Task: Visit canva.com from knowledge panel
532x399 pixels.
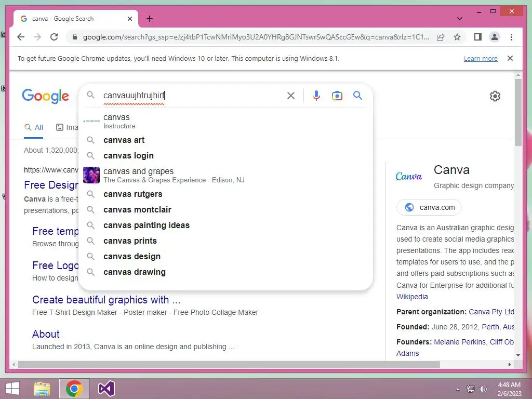Action: click(429, 207)
